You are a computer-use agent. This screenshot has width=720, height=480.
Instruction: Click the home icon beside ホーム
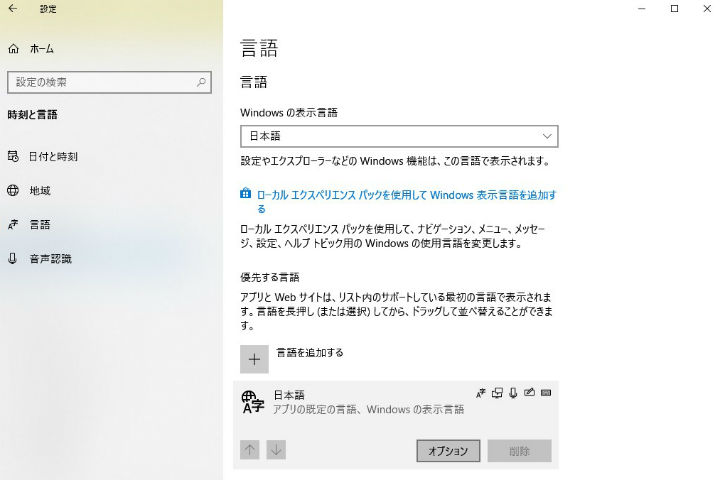tap(13, 49)
